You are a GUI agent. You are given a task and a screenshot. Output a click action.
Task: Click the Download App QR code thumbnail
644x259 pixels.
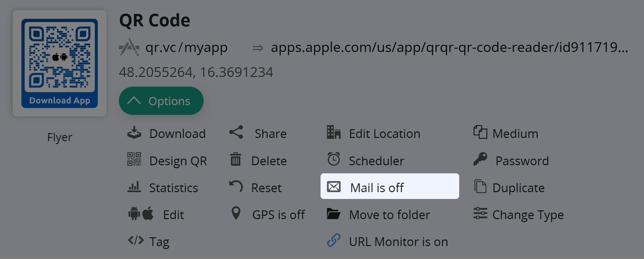click(60, 63)
